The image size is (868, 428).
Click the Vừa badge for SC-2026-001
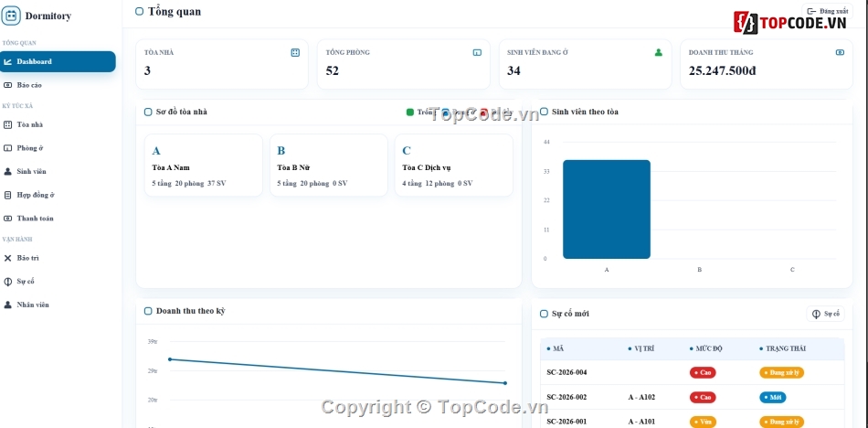tap(703, 422)
